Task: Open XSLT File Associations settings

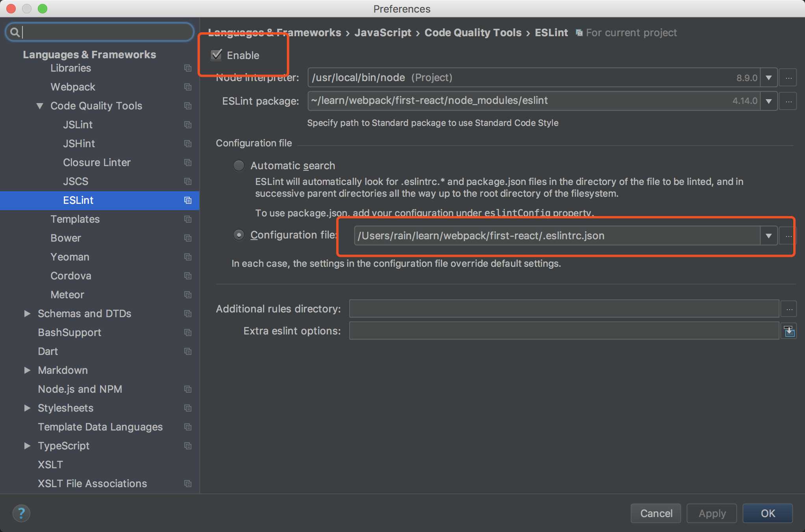Action: coord(92,484)
